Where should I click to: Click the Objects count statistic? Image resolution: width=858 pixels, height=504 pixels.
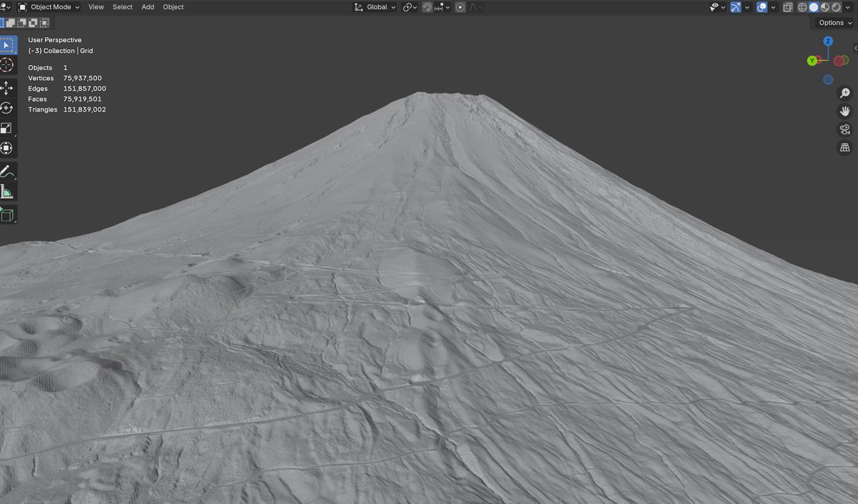[x=48, y=67]
